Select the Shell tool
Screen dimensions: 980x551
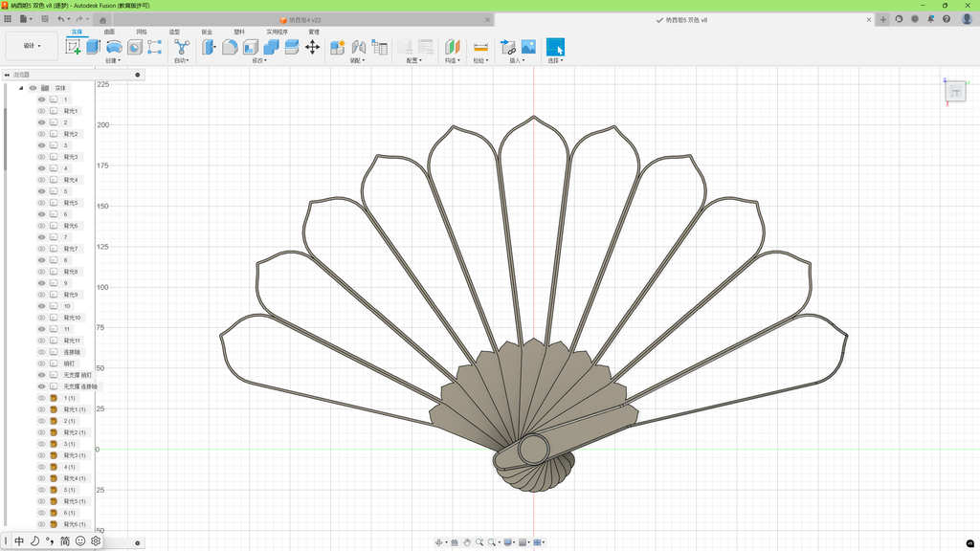[251, 47]
